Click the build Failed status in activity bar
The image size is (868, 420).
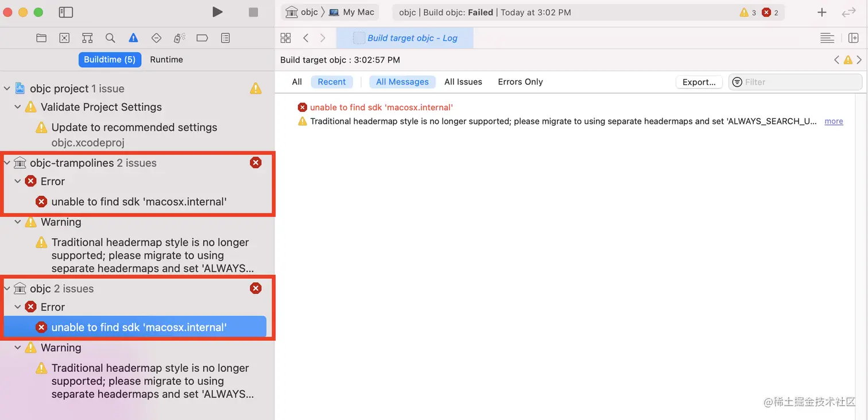tap(480, 13)
